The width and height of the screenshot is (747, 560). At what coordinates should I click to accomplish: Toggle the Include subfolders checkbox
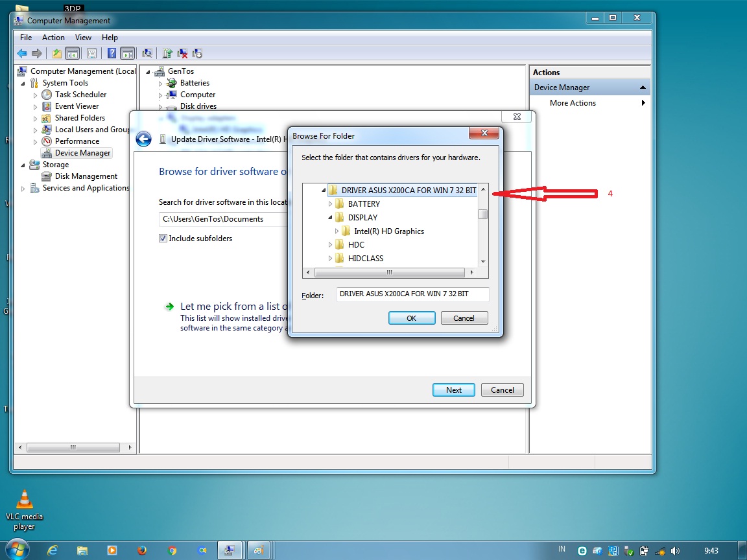point(163,239)
